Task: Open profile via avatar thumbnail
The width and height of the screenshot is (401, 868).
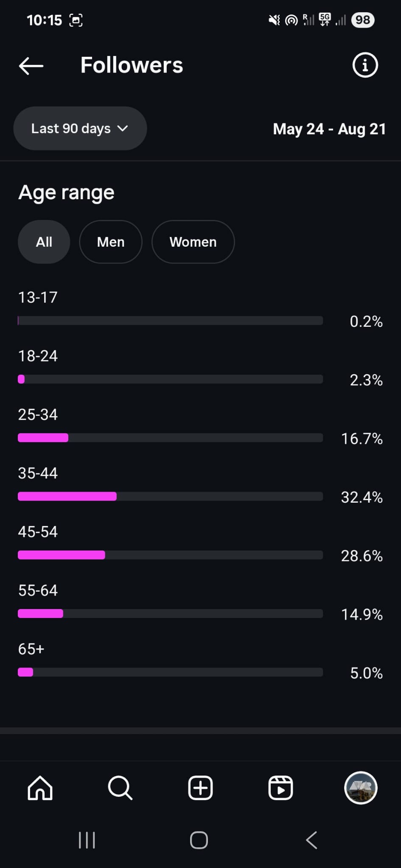Action: click(x=361, y=788)
